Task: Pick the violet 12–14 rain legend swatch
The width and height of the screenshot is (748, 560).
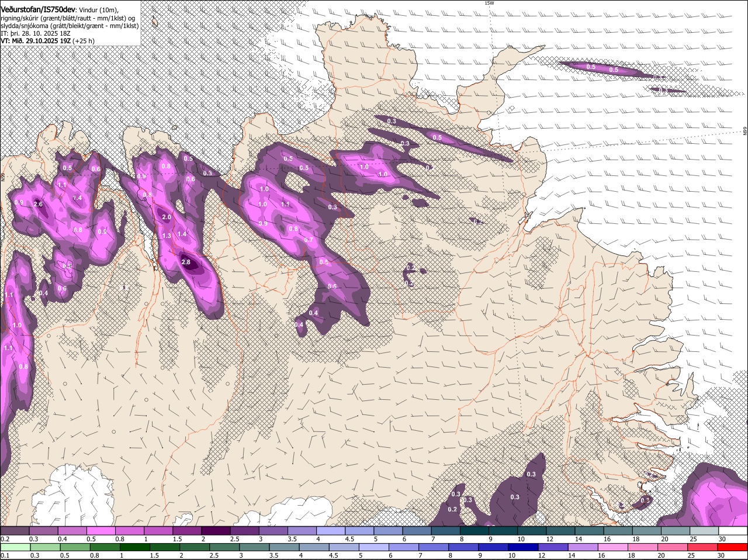Action: click(x=553, y=547)
